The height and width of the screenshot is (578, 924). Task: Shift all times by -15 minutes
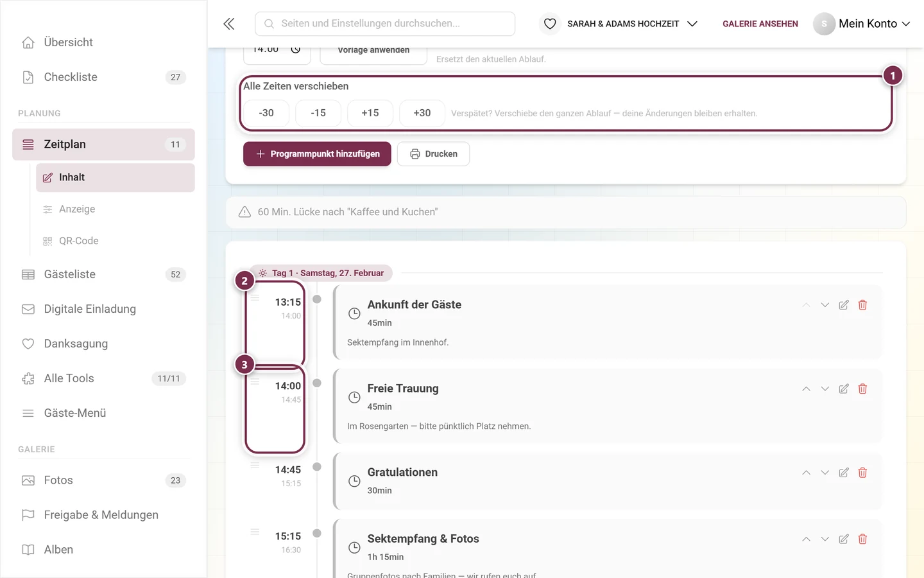coord(318,113)
